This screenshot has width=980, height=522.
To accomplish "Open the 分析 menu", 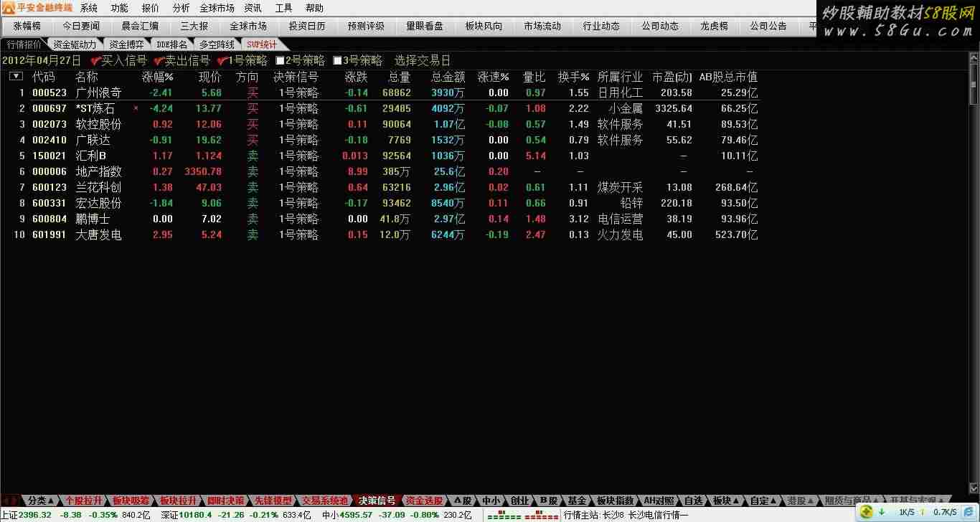I will [182, 8].
